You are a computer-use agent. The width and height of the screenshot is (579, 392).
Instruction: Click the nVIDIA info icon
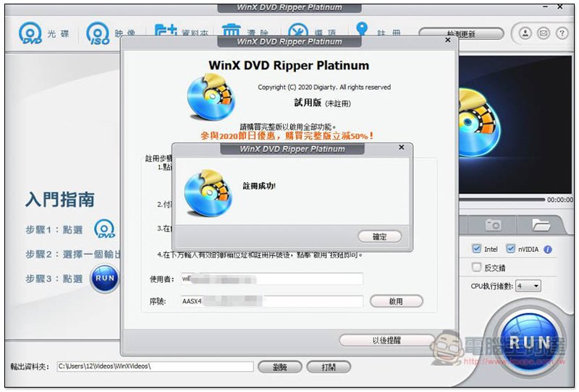pyautogui.click(x=548, y=250)
